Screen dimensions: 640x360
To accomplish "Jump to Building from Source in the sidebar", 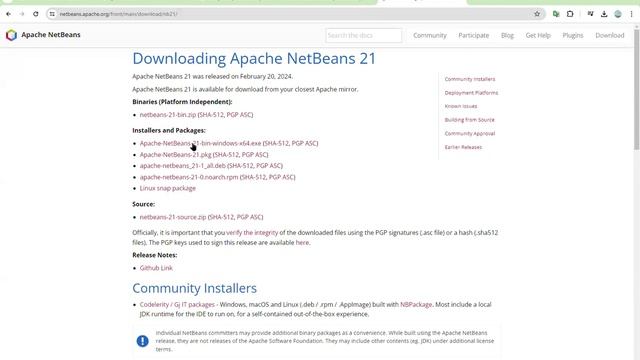I will (469, 120).
